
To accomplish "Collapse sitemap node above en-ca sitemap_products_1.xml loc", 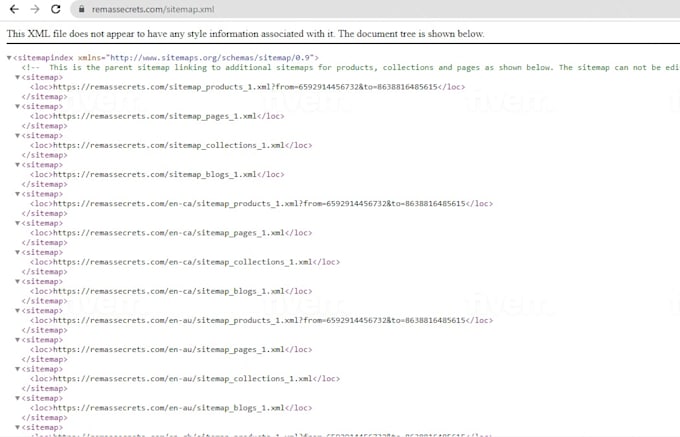I will point(17,194).
